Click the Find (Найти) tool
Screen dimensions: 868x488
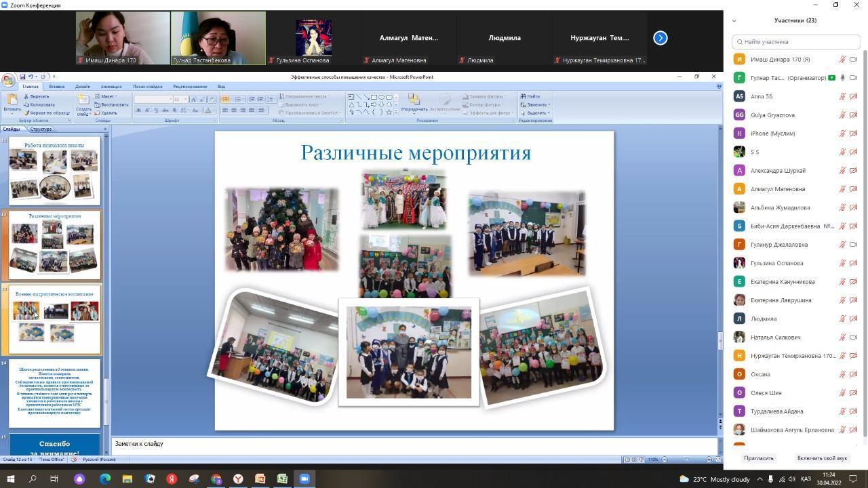[530, 96]
